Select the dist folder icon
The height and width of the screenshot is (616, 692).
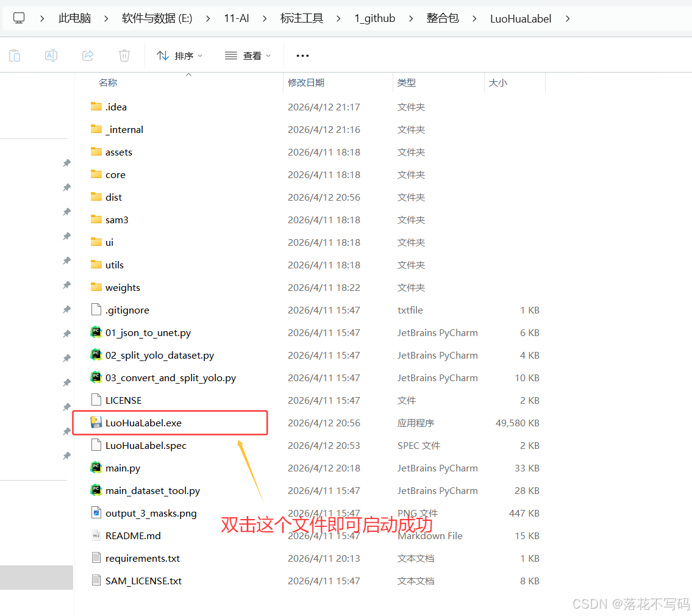[x=96, y=196]
